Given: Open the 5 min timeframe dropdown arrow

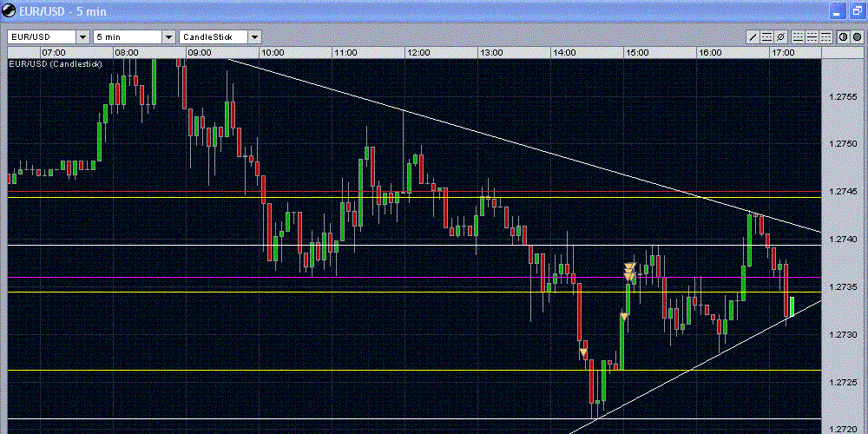Looking at the screenshot, I should [x=168, y=37].
